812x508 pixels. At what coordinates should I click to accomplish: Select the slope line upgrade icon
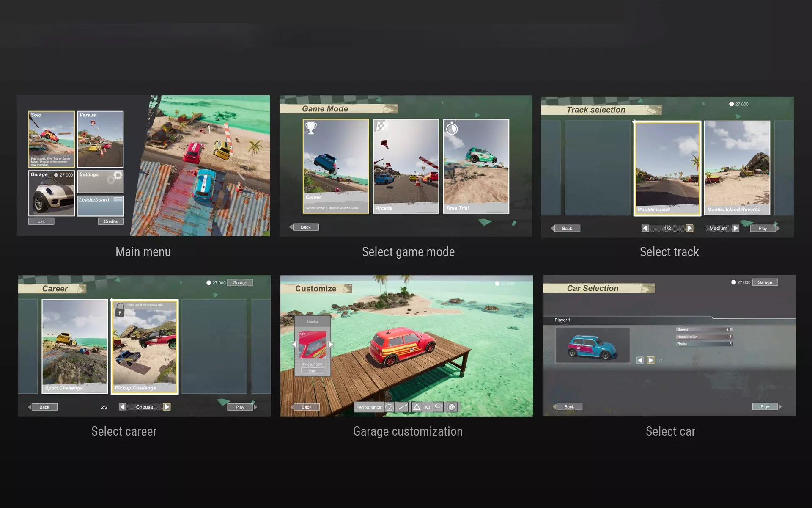pyautogui.click(x=403, y=407)
